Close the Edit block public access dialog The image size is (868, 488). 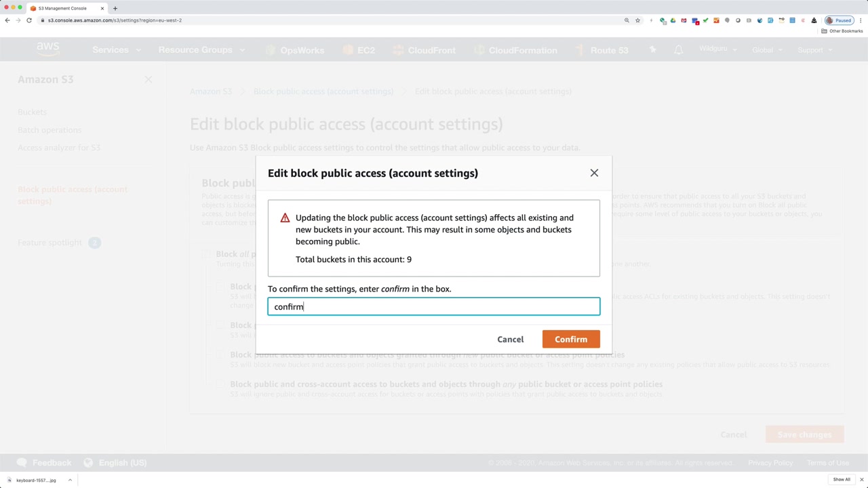(x=594, y=173)
